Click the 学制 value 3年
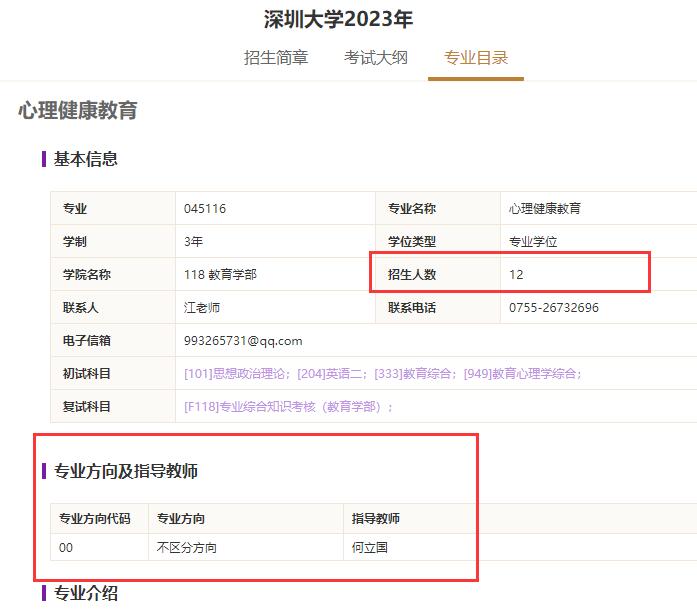Image resolution: width=697 pixels, height=610 pixels. click(x=193, y=241)
